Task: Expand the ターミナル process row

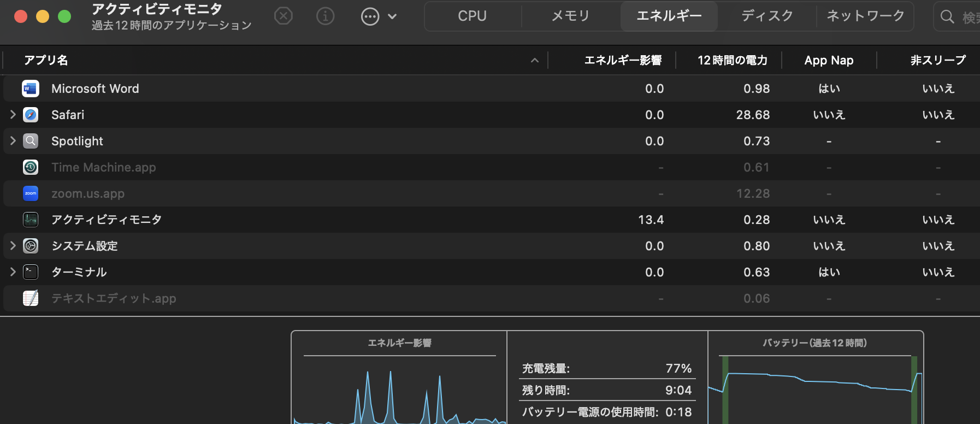Action: click(x=13, y=272)
